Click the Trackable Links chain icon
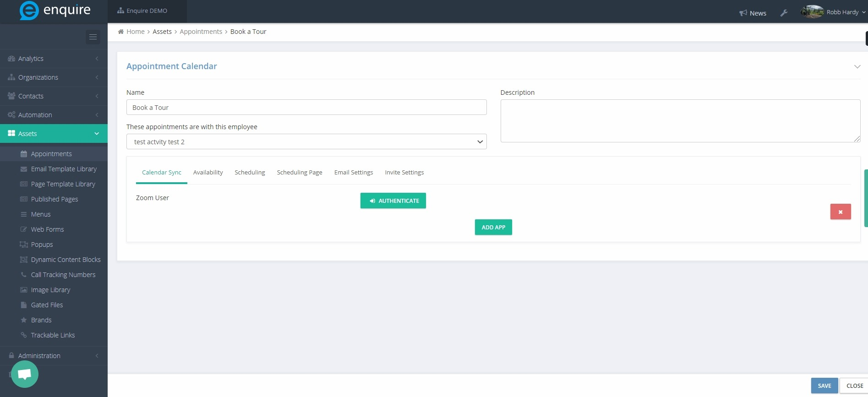The height and width of the screenshot is (397, 868). 24,335
